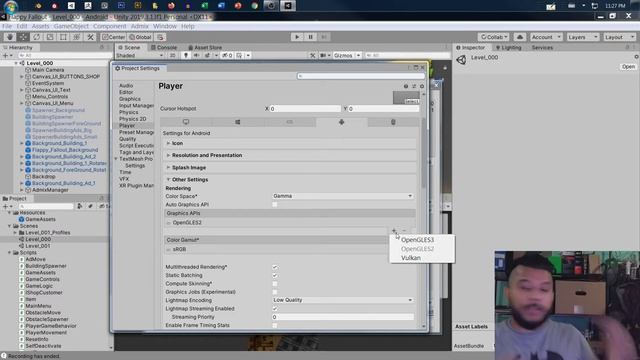
Task: Open the Layers dropdown
Action: click(582, 37)
